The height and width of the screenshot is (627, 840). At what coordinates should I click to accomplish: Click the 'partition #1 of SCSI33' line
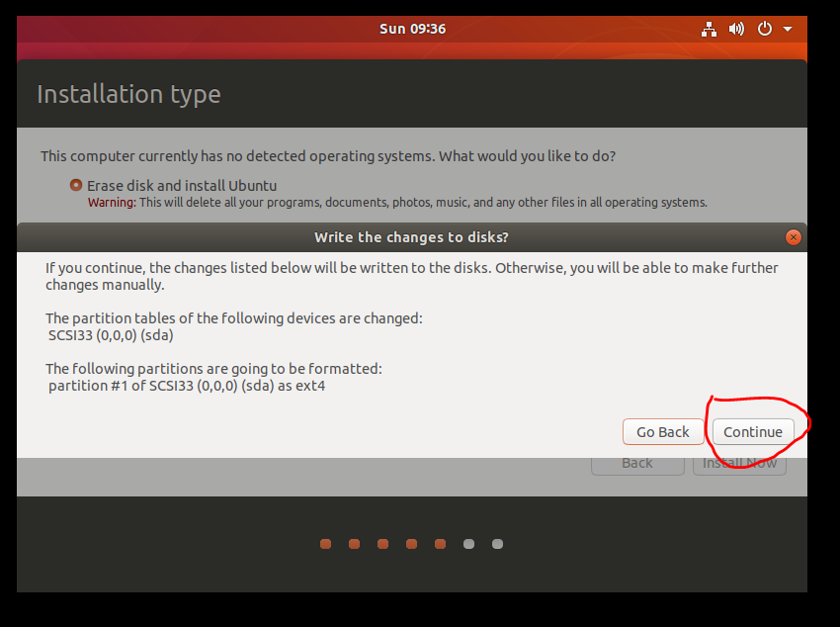point(187,386)
